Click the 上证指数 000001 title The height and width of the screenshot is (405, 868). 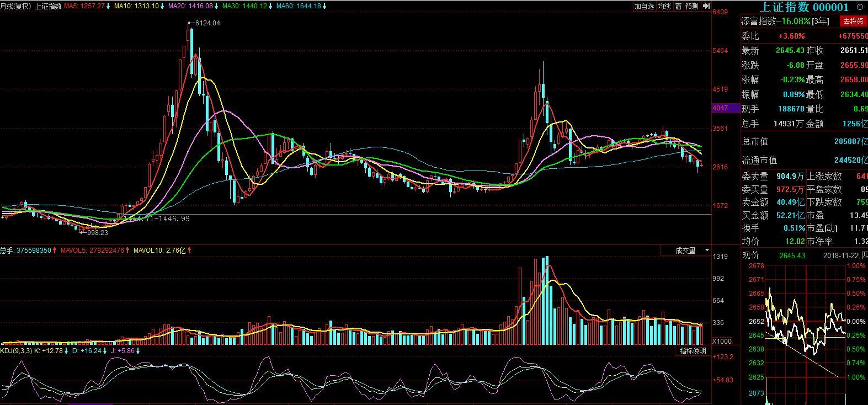[x=804, y=7]
